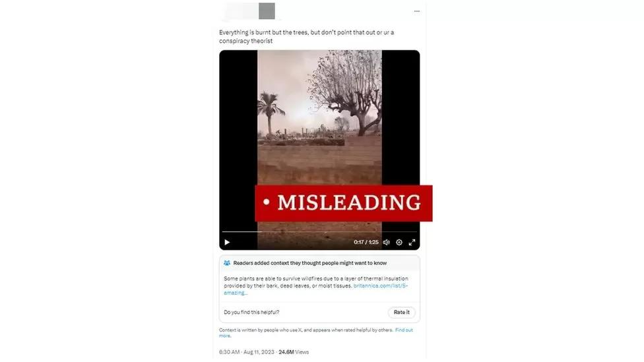Click the Do you find this helpful text
Screen dimensions: 644x362
click(251, 313)
